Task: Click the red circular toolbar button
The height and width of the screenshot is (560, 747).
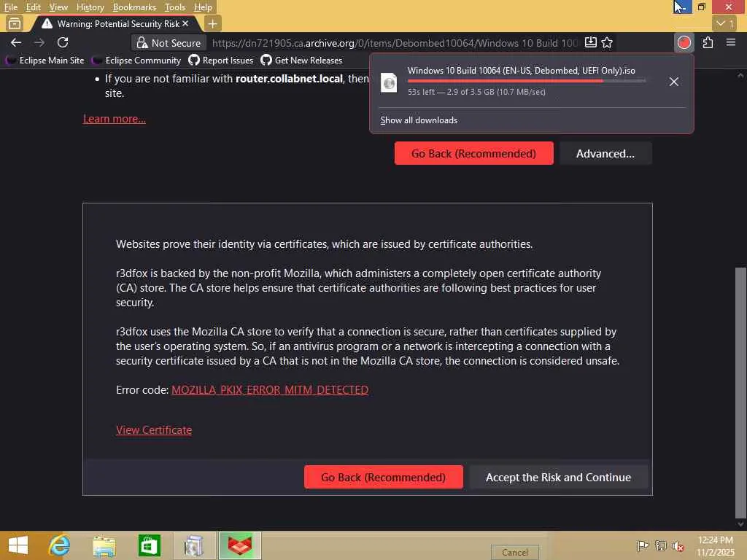Action: click(x=684, y=42)
